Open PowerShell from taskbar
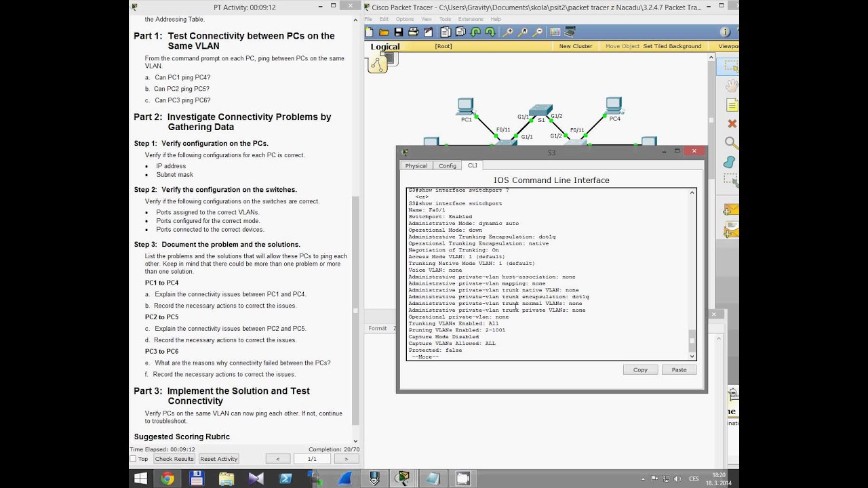Image resolution: width=868 pixels, height=488 pixels. coord(285,479)
